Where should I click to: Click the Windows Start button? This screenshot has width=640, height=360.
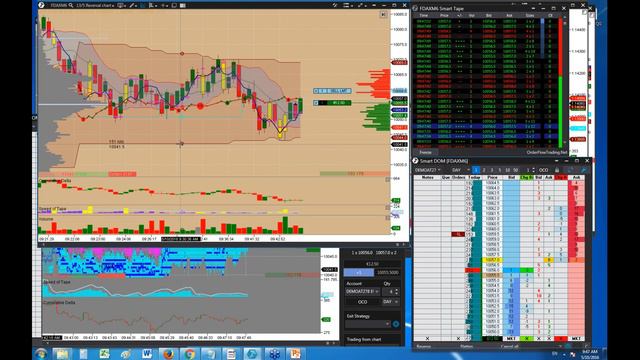(x=41, y=353)
